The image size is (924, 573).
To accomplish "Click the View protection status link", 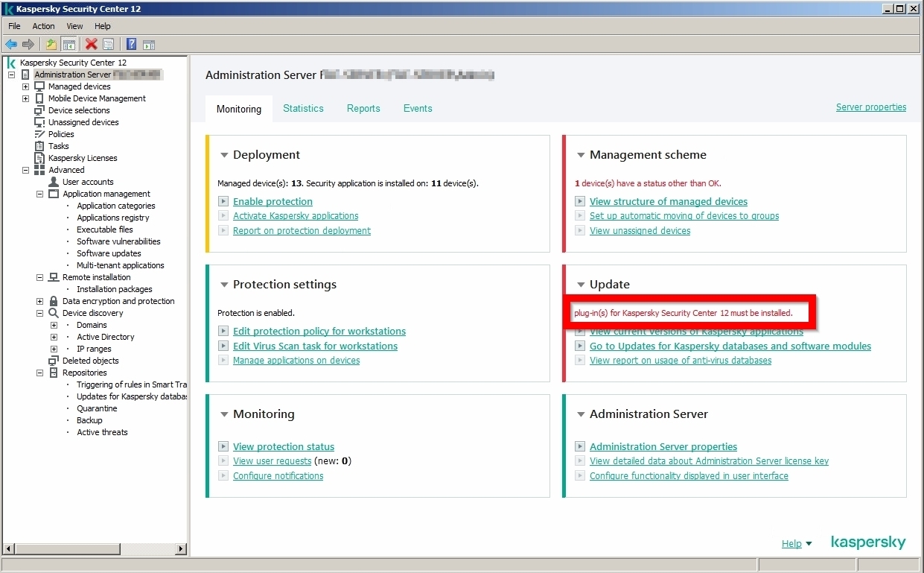I will tap(284, 447).
